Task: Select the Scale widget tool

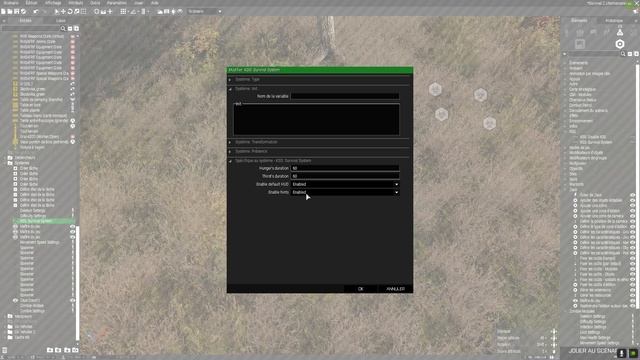Action: click(x=76, y=11)
